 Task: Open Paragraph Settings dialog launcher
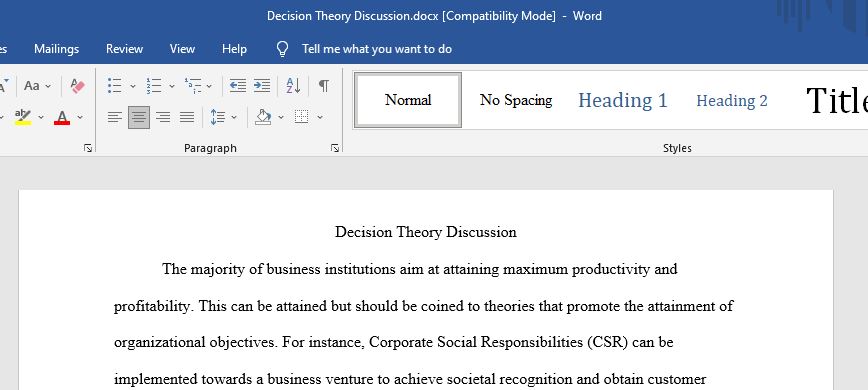click(x=334, y=148)
